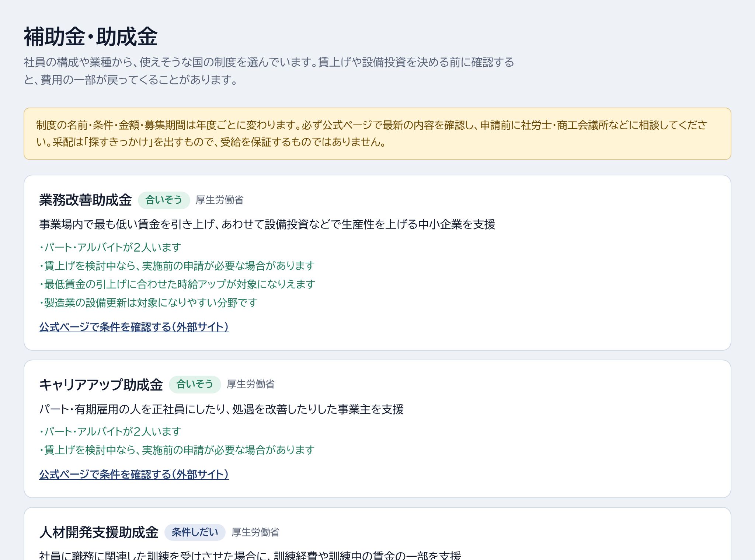Click the 補助金・助成金 page heading
This screenshot has width=755, height=560.
(91, 37)
